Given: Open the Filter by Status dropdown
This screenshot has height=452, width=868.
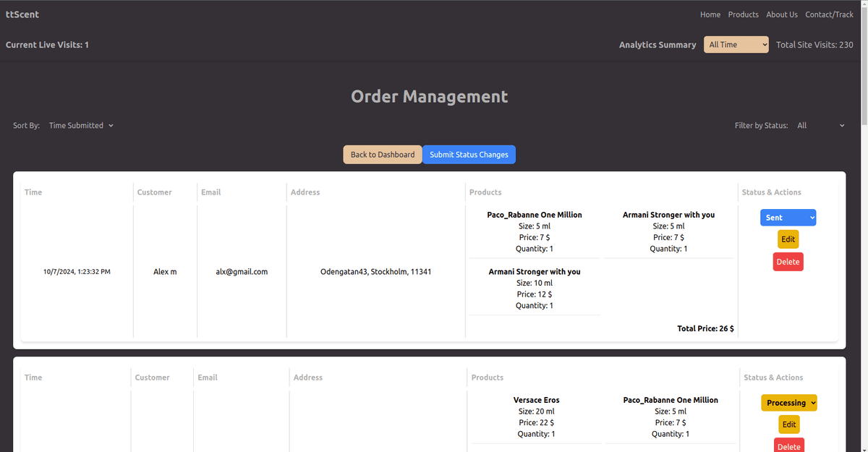Looking at the screenshot, I should pyautogui.click(x=820, y=126).
